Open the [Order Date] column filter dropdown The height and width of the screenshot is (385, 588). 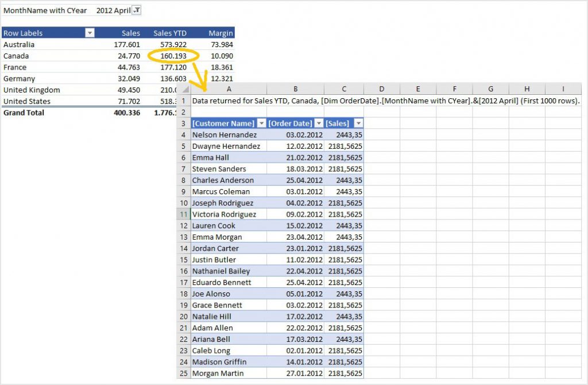pyautogui.click(x=319, y=123)
